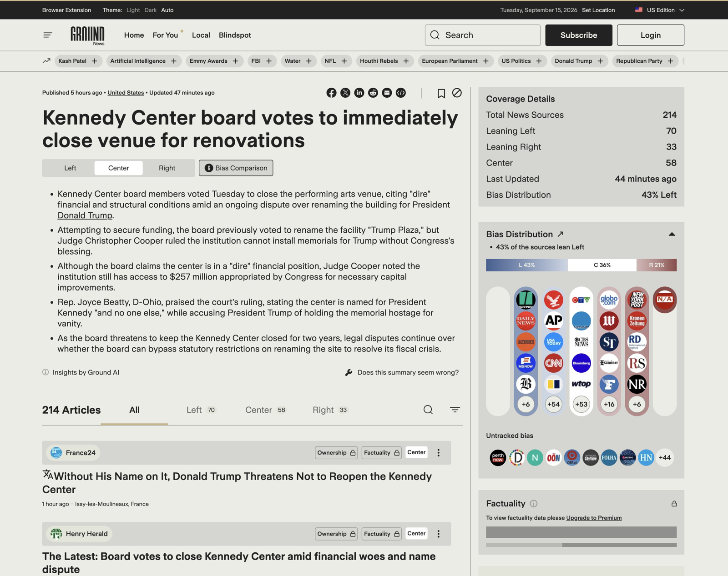Viewport: 728px width, 576px height.
Task: Click the CNN source logo
Action: [554, 363]
